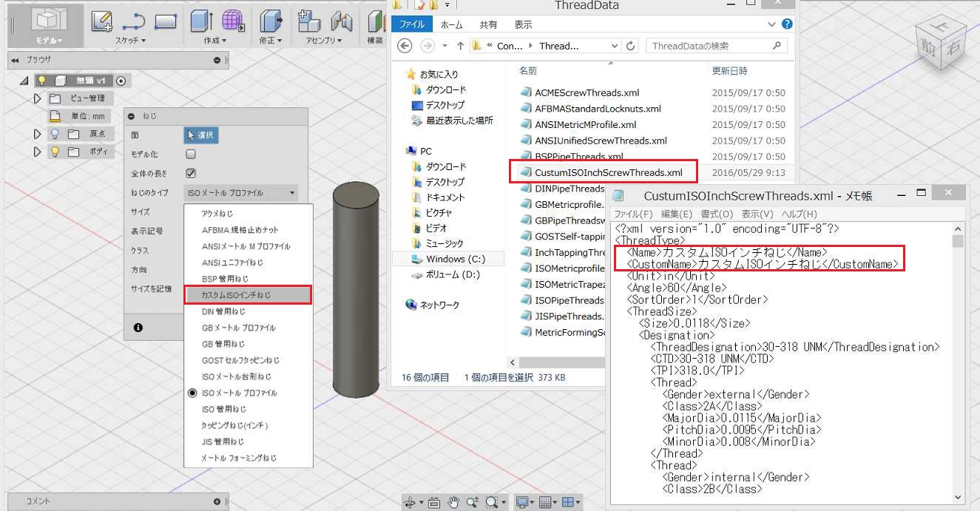Open 書式(O) menu in Notepad
The height and width of the screenshot is (511, 980).
[717, 214]
